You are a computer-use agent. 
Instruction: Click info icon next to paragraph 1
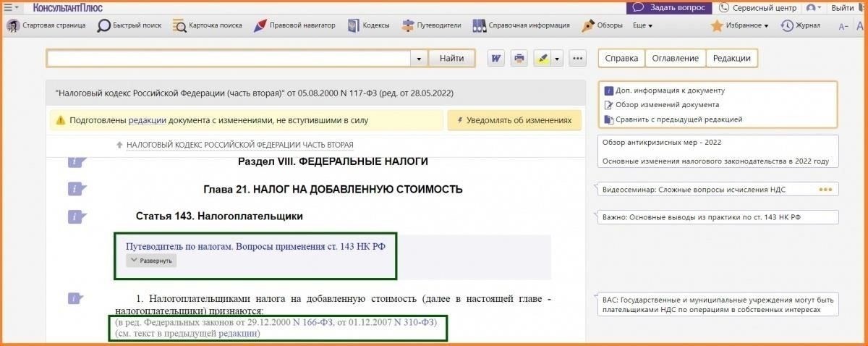tap(76, 298)
